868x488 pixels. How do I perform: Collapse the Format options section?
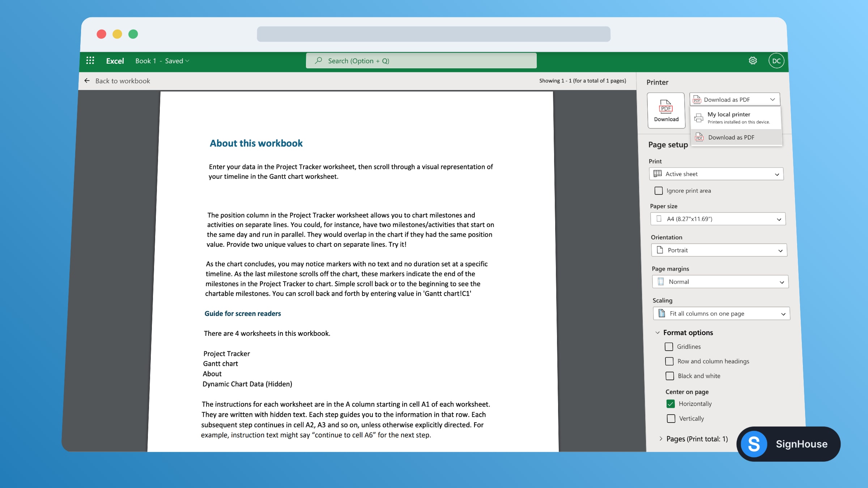pyautogui.click(x=658, y=333)
